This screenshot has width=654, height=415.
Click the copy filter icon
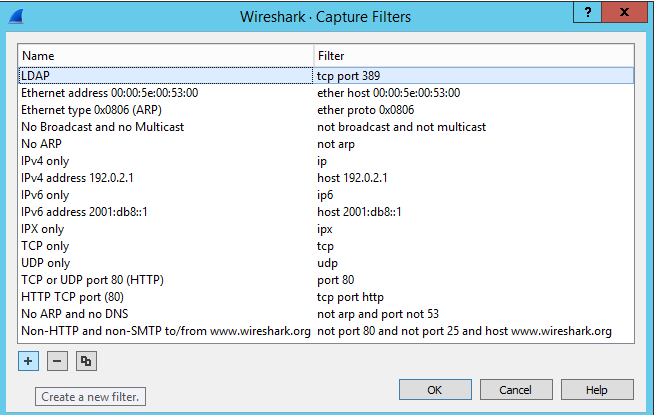pyautogui.click(x=86, y=361)
